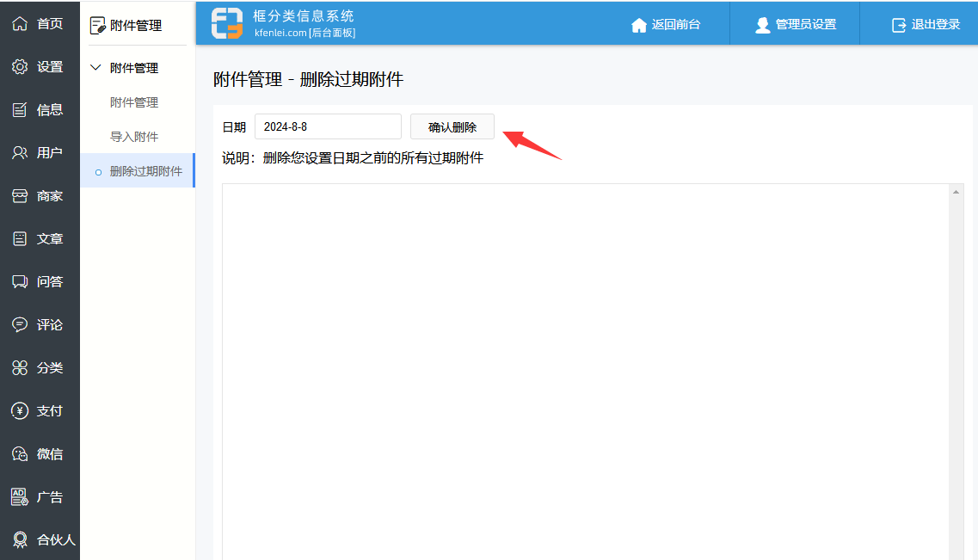978x560 pixels.
Task: Click the 返回前台 link
Action: tap(666, 25)
